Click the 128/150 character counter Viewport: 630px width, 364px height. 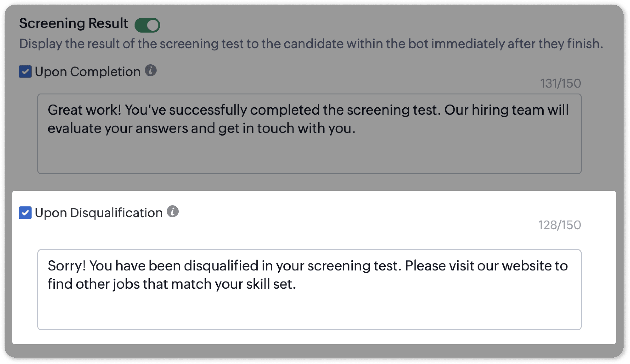(560, 225)
